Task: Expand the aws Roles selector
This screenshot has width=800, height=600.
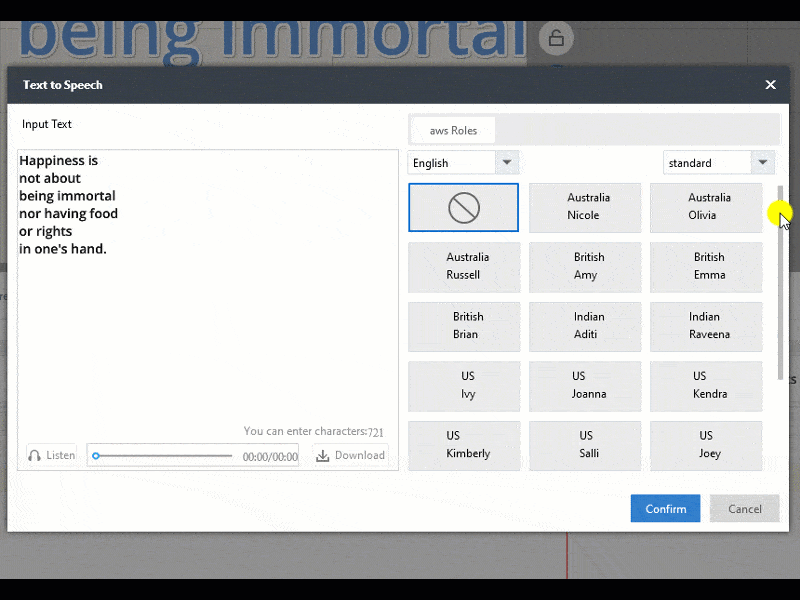Action: (x=452, y=129)
